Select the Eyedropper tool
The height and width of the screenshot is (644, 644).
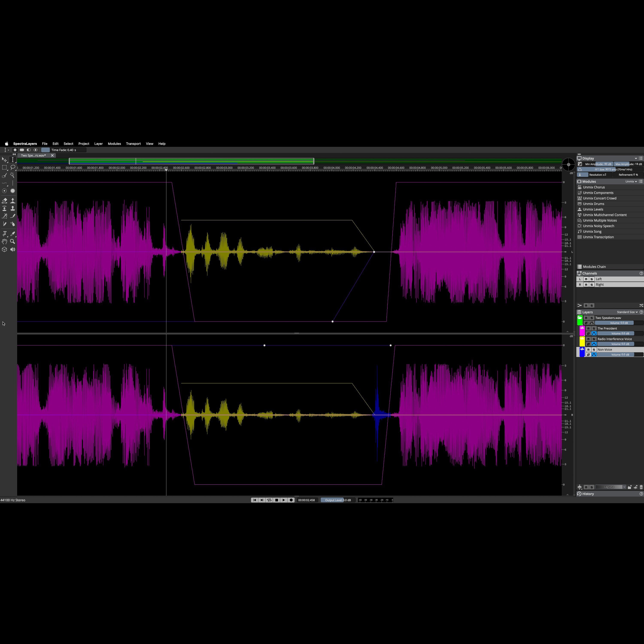[13, 234]
